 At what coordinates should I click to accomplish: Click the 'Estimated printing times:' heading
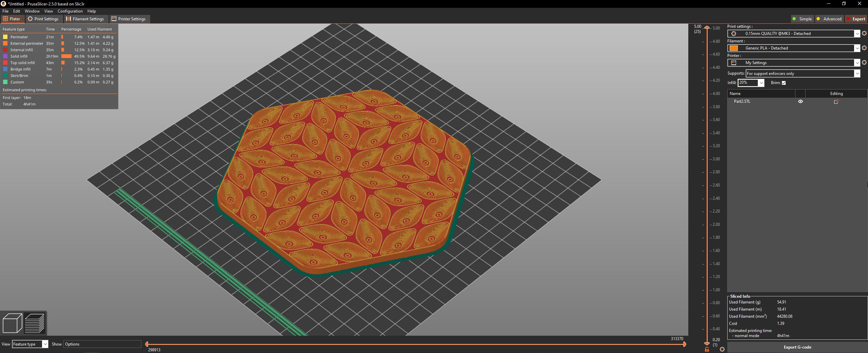pos(25,90)
